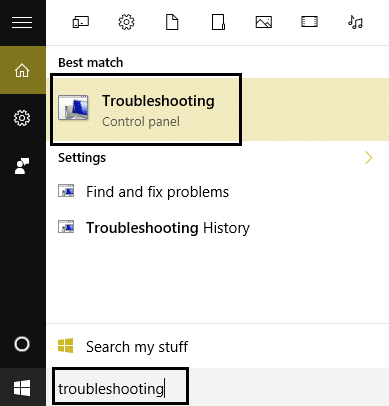This screenshot has height=406, width=389.
Task: Click the Settings section header
Action: pos(82,158)
